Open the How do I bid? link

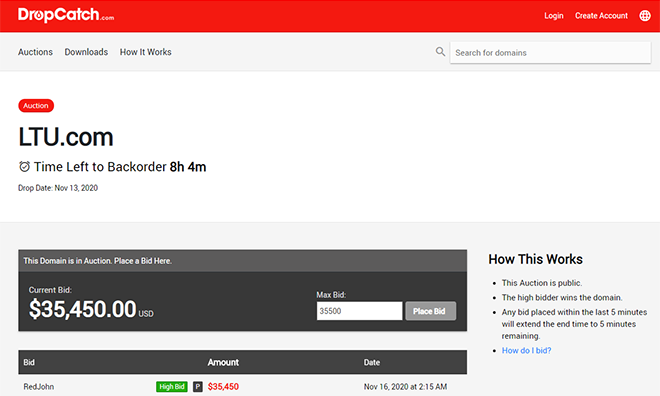coord(526,351)
